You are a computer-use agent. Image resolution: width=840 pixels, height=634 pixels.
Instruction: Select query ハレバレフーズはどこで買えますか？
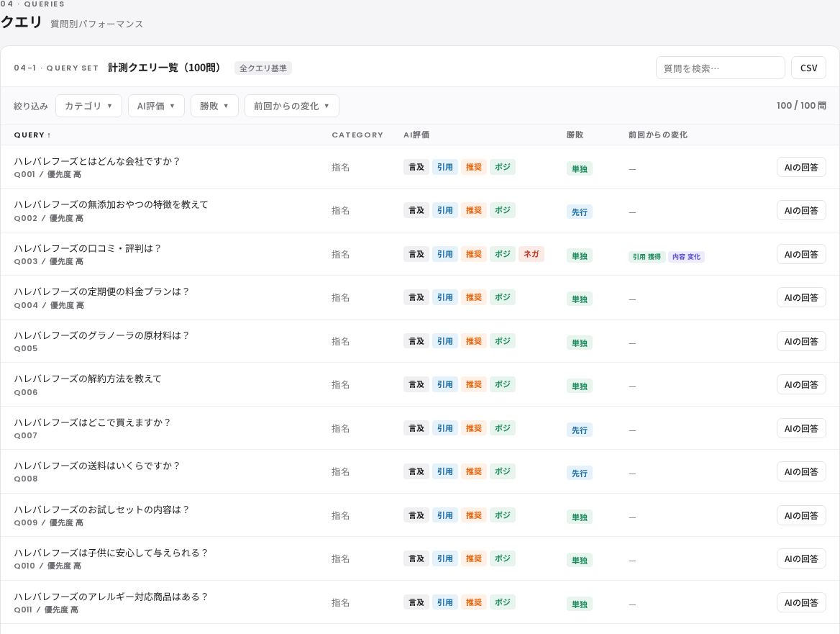pos(92,423)
